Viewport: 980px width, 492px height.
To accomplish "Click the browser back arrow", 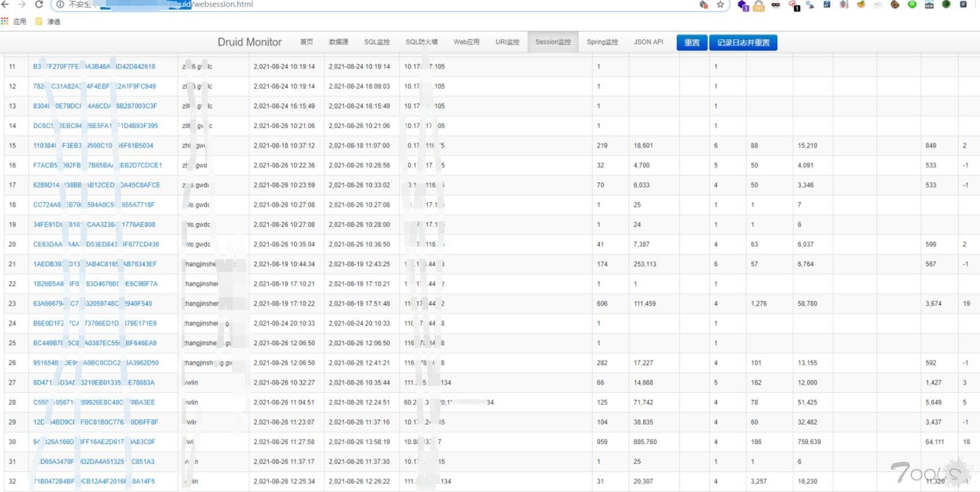I will (5, 4).
